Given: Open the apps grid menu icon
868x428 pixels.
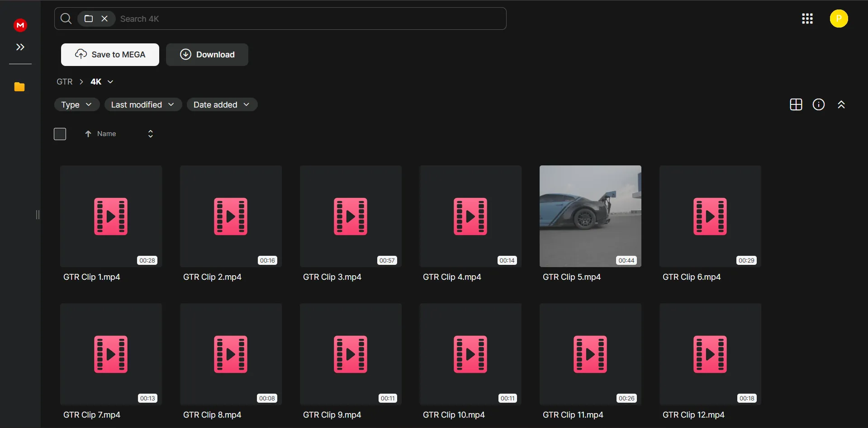Looking at the screenshot, I should [807, 19].
